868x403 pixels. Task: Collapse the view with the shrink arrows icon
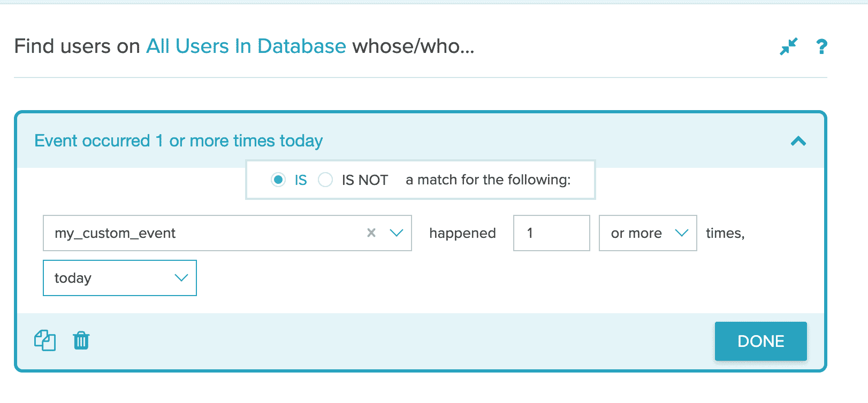pos(789,46)
